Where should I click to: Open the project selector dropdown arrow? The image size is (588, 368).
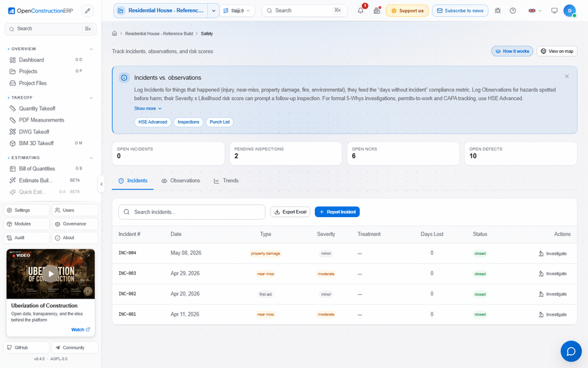[x=214, y=10]
